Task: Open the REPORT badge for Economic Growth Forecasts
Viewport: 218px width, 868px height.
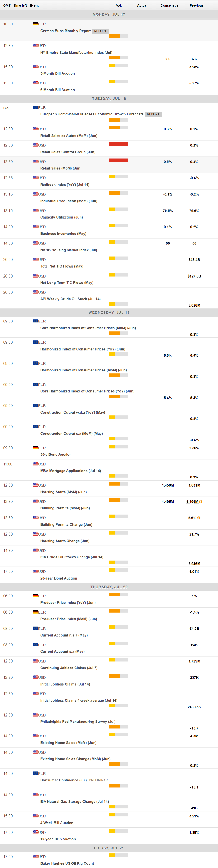Action: (153, 114)
